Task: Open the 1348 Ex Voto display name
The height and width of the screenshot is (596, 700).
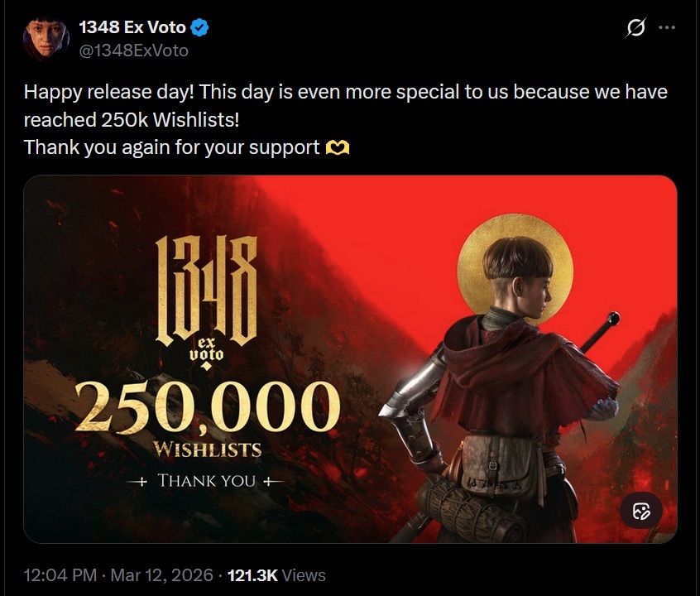Action: coord(132,28)
